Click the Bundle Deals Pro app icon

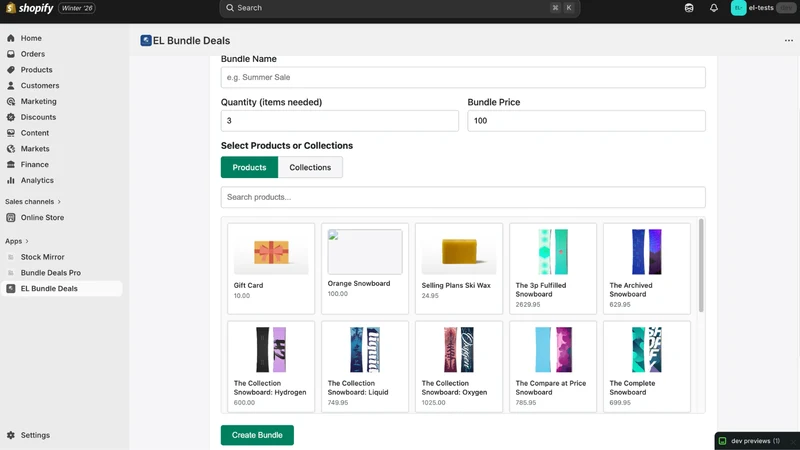11,273
